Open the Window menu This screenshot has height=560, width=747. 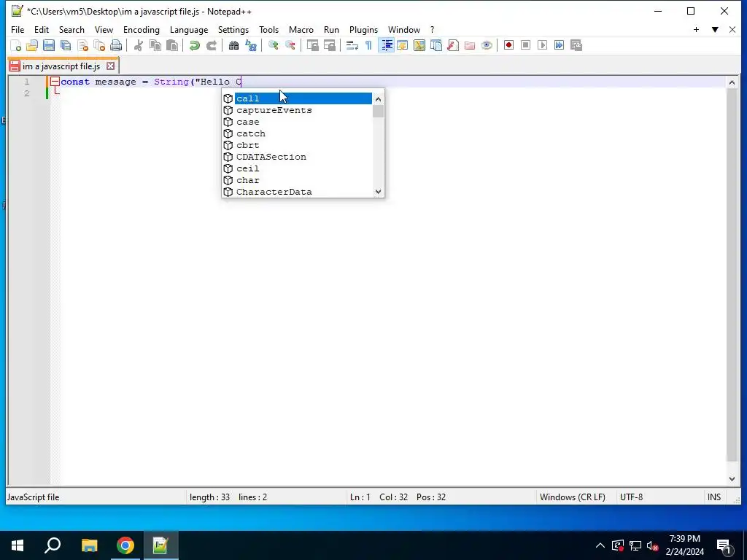404,29
